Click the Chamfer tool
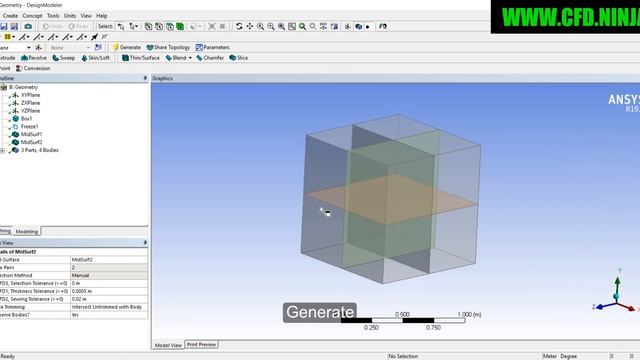This screenshot has height=360, width=640. coord(210,58)
